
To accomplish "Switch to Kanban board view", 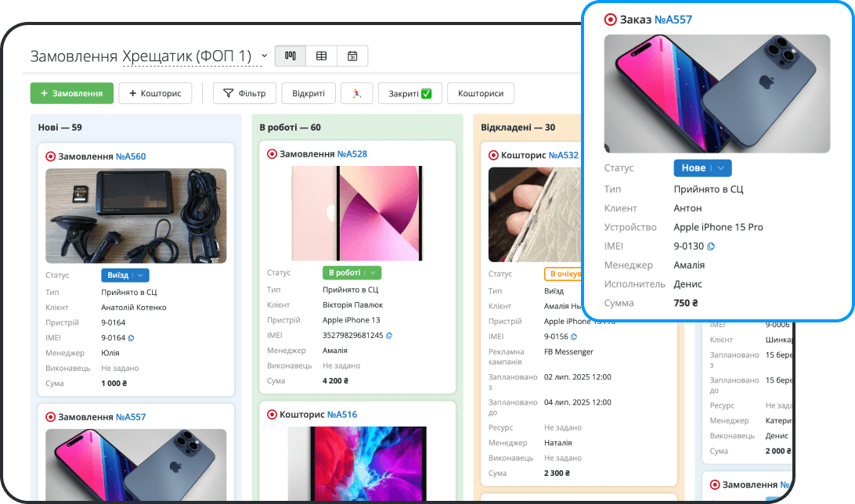I will [x=290, y=56].
